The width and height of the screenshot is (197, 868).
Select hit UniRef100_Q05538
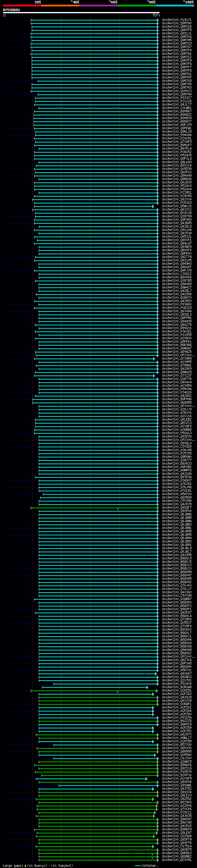click(177, 169)
